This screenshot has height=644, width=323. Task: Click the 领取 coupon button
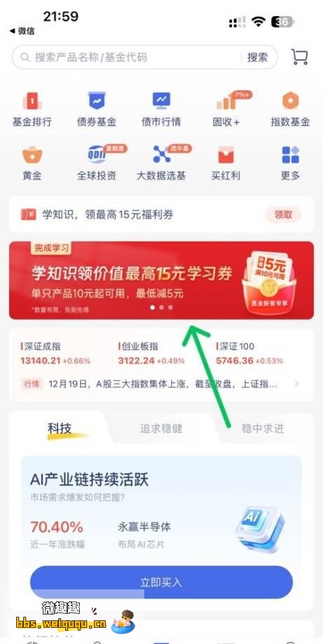[x=283, y=214]
